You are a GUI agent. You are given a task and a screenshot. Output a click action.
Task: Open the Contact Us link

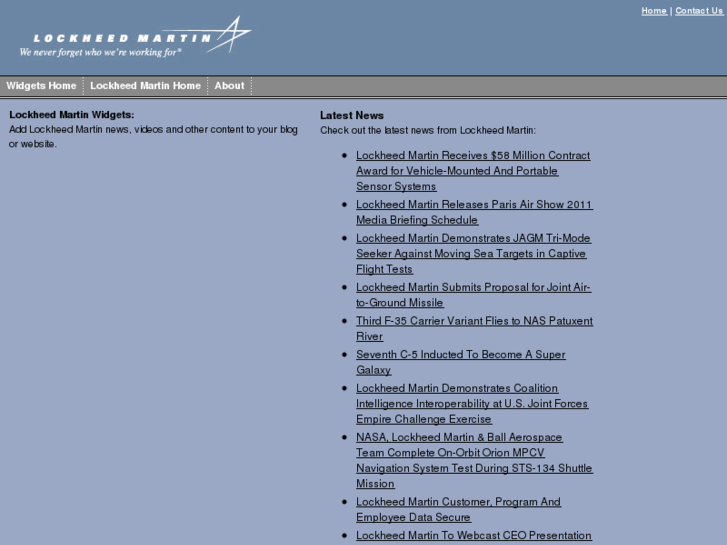[699, 11]
